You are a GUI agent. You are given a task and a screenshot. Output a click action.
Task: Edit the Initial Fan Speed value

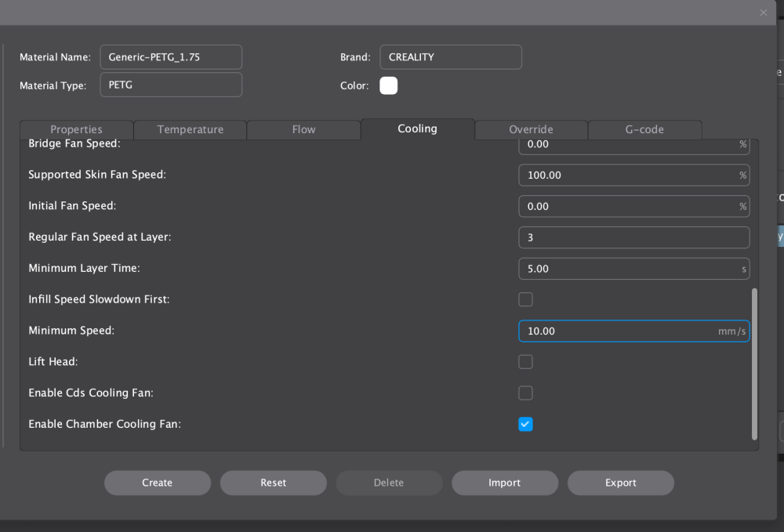point(634,206)
